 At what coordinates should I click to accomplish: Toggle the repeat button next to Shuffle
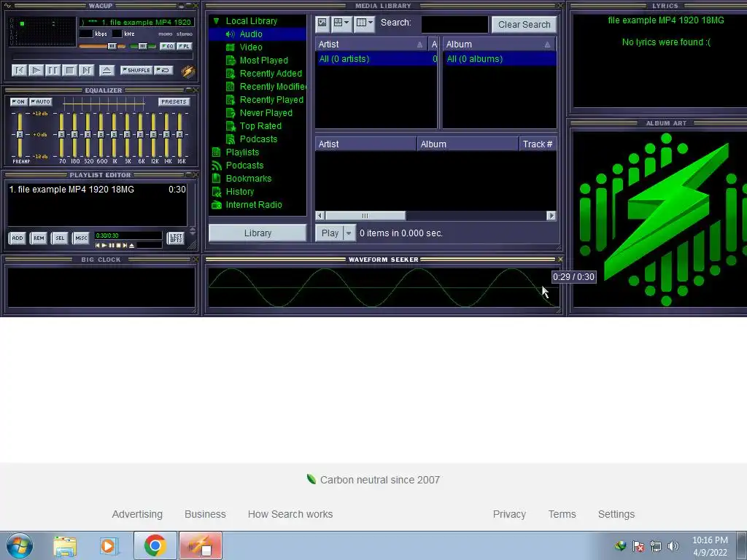pos(163,70)
